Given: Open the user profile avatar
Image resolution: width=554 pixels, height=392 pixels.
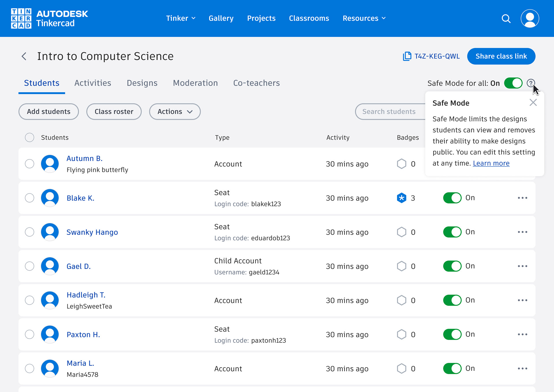Looking at the screenshot, I should (530, 18).
